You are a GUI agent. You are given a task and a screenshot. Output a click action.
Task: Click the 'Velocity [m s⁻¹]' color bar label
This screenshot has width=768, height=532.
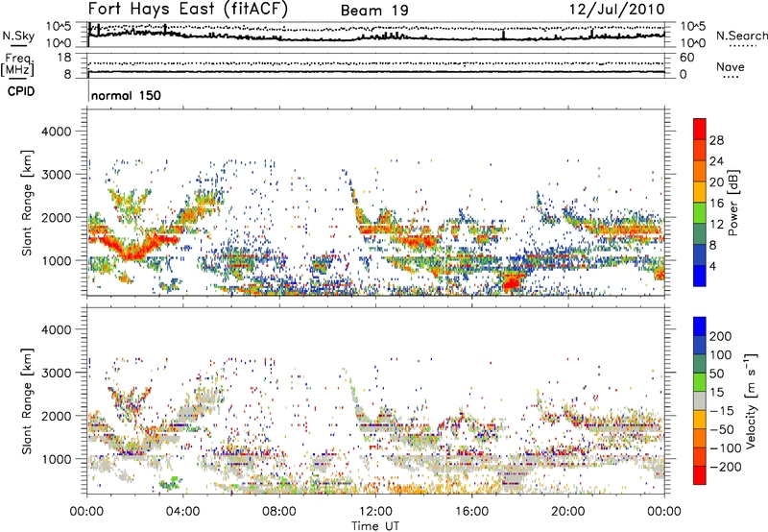pyautogui.click(x=751, y=400)
